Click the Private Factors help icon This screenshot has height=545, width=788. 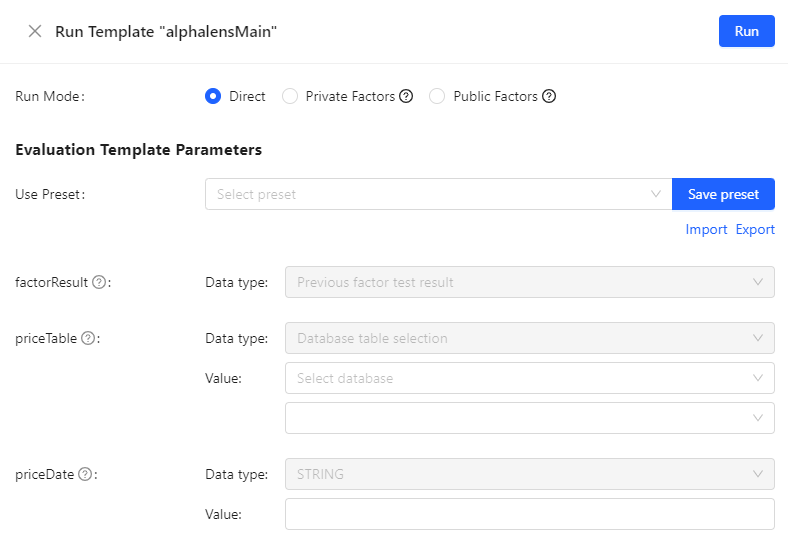pyautogui.click(x=406, y=97)
